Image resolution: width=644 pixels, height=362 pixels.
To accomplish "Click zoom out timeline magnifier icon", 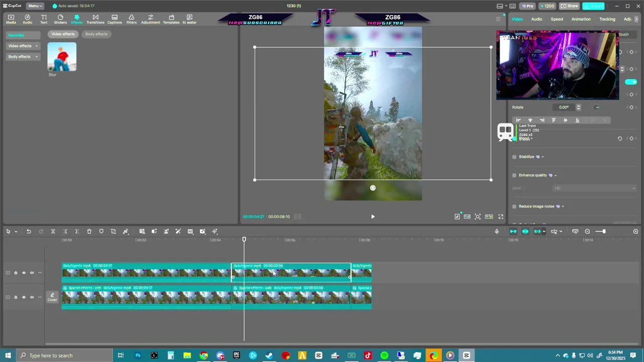I will (x=587, y=231).
